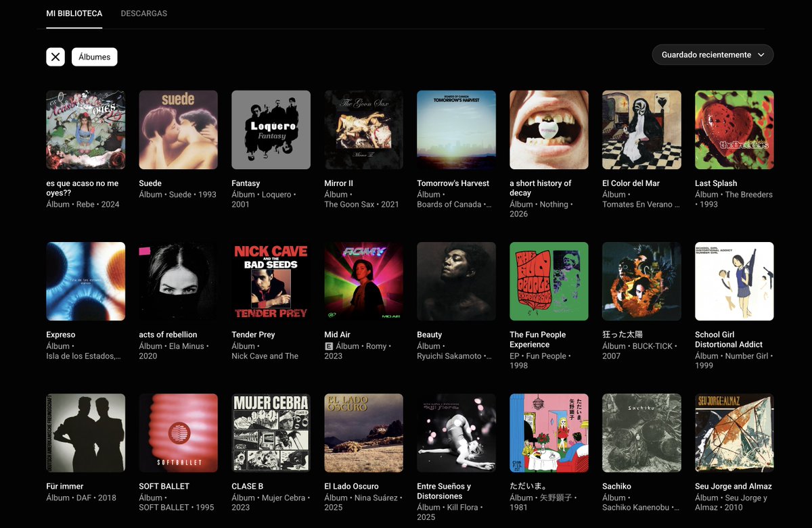Click 'Álbum • The Breeders' subtitle text
The width and height of the screenshot is (812, 528).
tap(734, 194)
